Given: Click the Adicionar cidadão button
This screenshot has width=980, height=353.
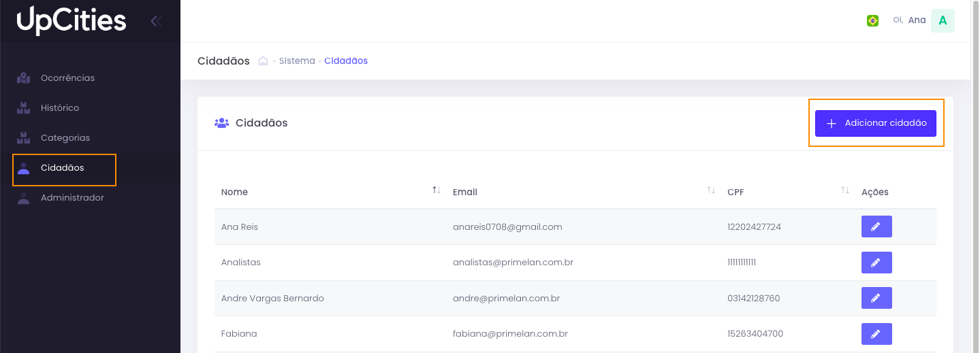Looking at the screenshot, I should click(x=876, y=123).
